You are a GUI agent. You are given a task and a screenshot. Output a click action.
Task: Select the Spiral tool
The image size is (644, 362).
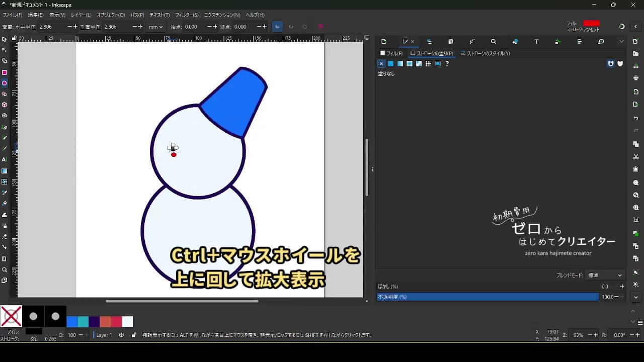tap(5, 116)
